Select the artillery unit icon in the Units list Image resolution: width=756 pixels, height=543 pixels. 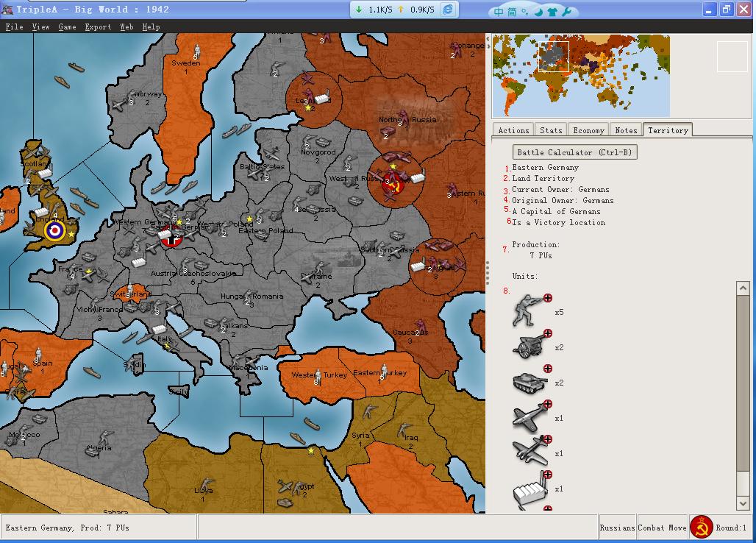[529, 347]
